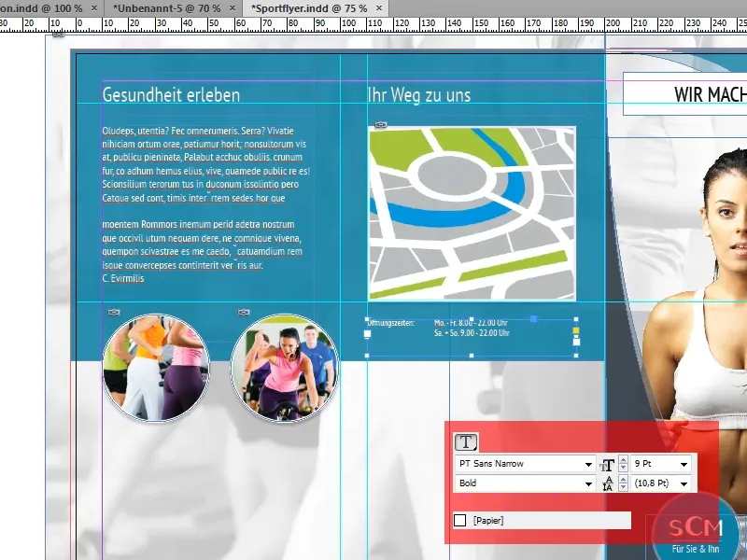
Task: Select the Type tool icon in the red overlay
Action: pyautogui.click(x=466, y=442)
